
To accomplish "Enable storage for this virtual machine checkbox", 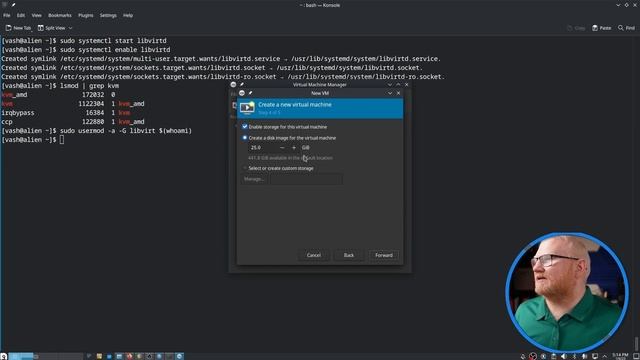I will [x=245, y=127].
